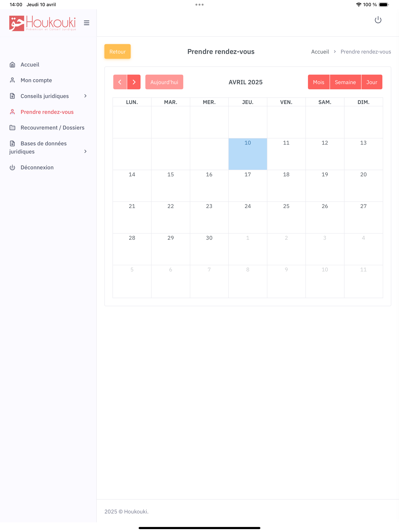Select April 16 on the calendar

[x=209, y=186]
